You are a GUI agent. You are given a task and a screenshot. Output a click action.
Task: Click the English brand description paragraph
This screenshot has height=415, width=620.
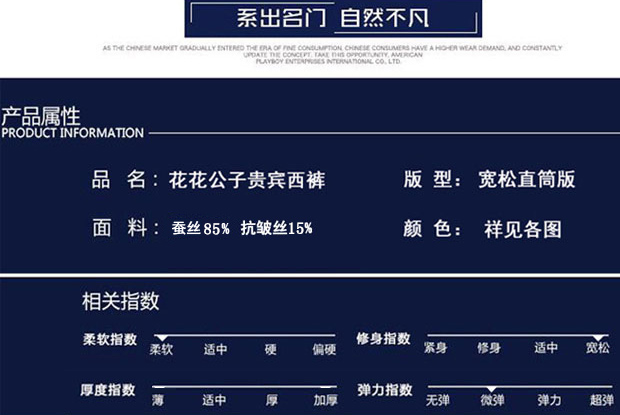click(332, 55)
